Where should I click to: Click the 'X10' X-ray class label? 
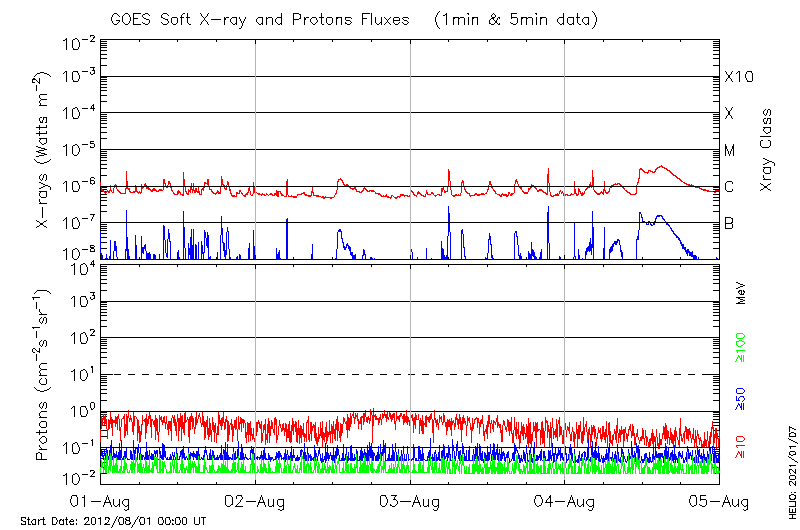pyautogui.click(x=736, y=77)
